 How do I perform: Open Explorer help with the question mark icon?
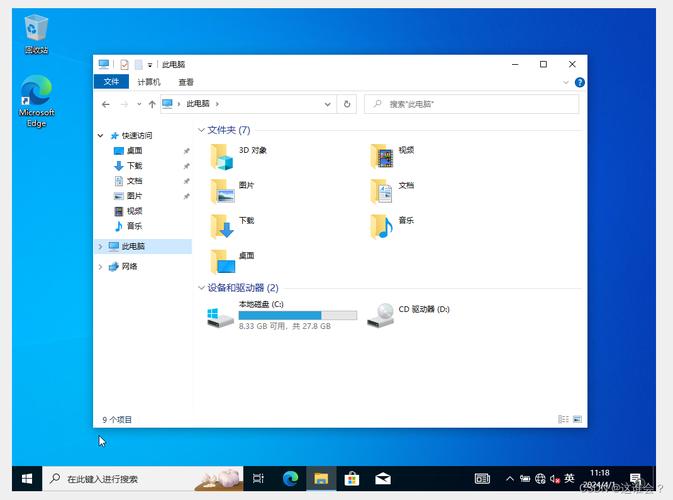click(x=579, y=82)
